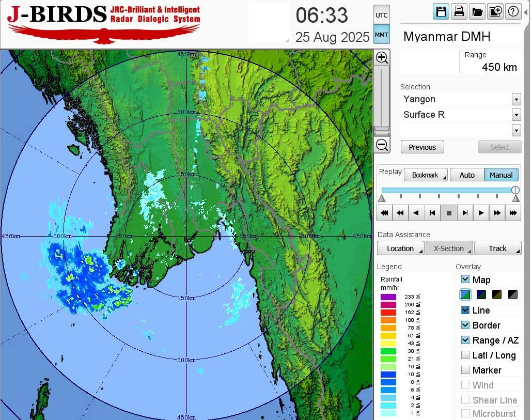Switch replay mode to Auto
This screenshot has width=532, height=420.
(467, 175)
